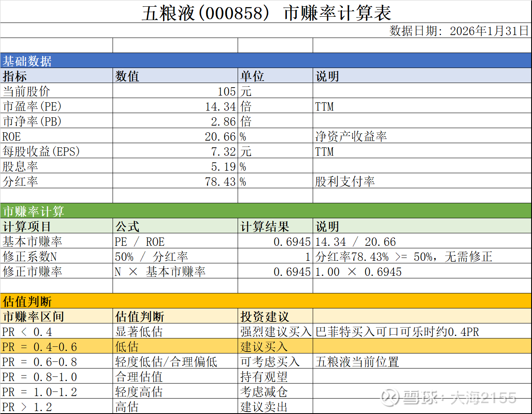This screenshot has width=532, height=414.
Task: Select the green 市赚率计算 section header
Action: click(266, 211)
